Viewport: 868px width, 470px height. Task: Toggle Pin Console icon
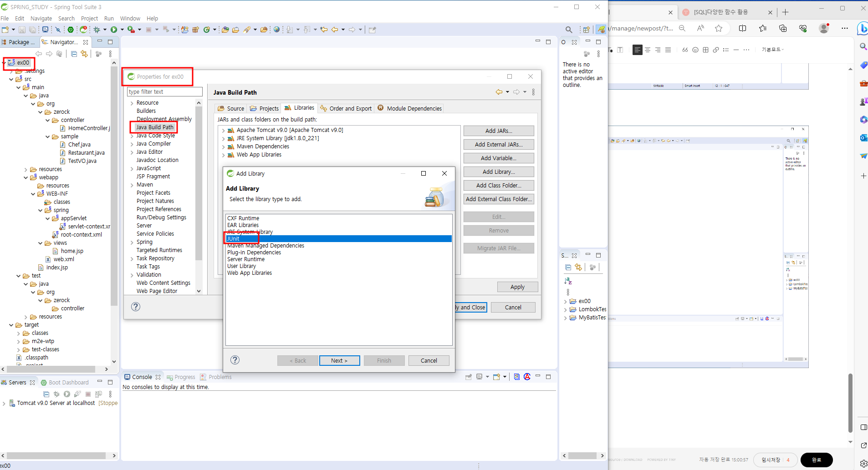(x=469, y=377)
